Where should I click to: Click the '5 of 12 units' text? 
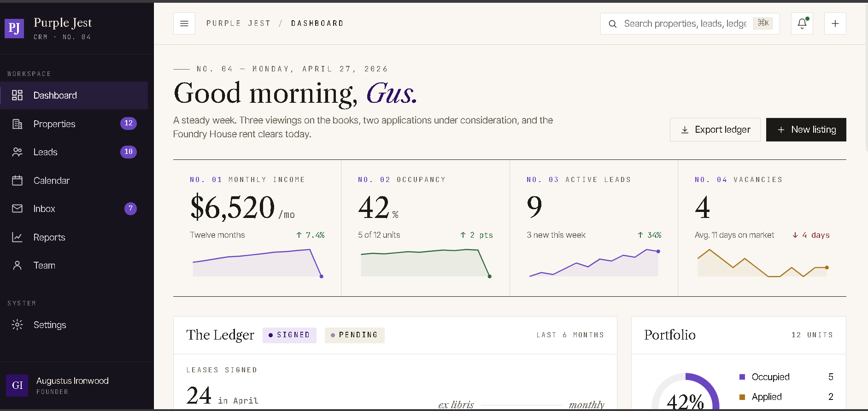[379, 235]
